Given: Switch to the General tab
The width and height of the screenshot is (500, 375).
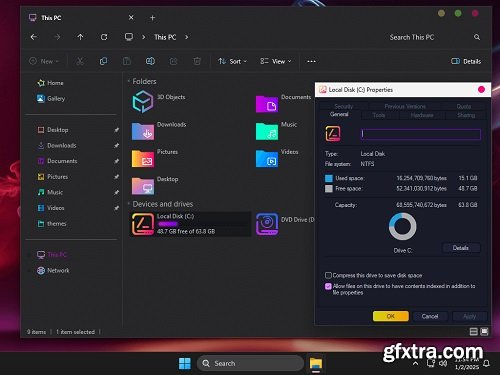Looking at the screenshot, I should pos(339,114).
